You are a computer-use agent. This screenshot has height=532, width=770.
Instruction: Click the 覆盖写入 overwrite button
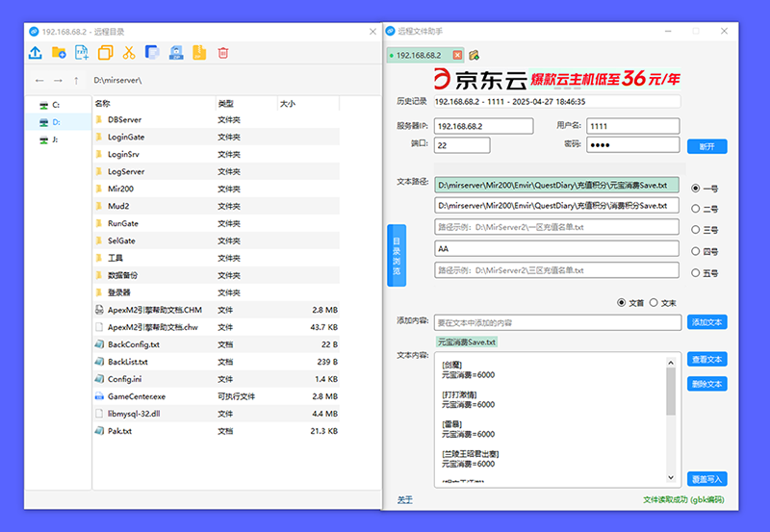(707, 478)
